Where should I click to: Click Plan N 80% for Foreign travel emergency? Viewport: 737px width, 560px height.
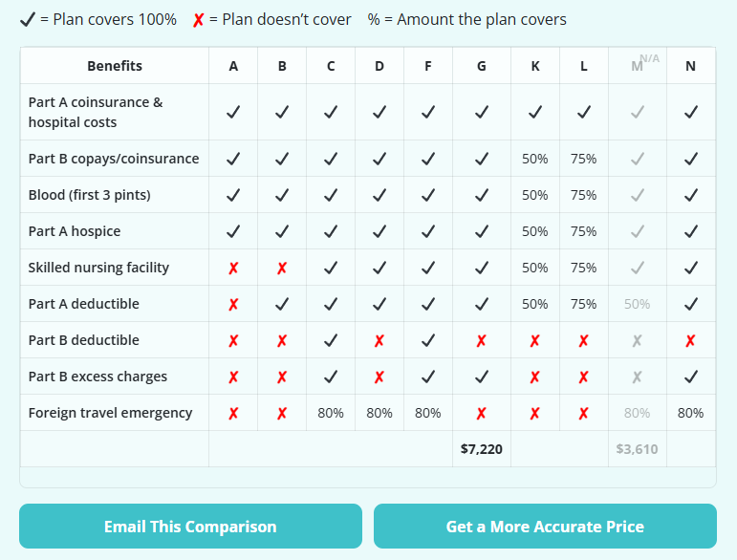pos(690,413)
